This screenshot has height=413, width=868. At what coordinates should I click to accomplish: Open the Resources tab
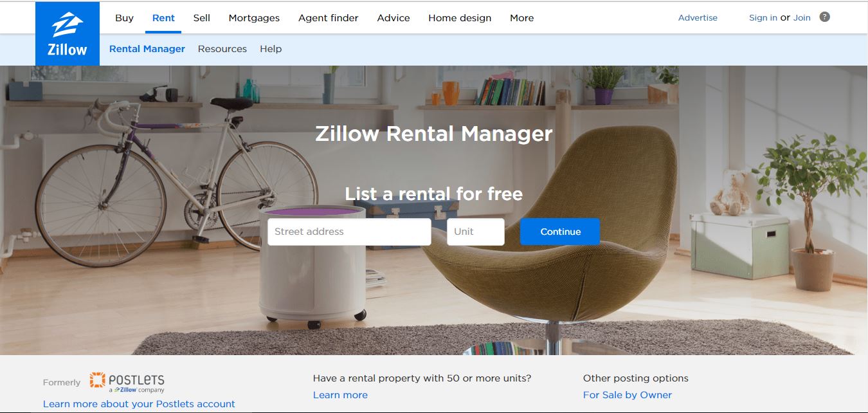coord(222,49)
